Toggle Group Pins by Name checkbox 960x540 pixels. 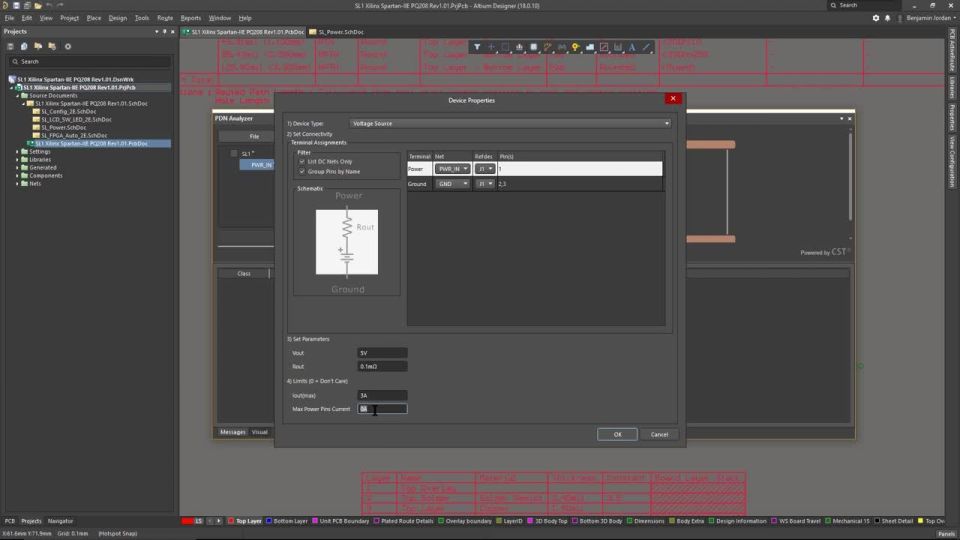click(302, 171)
